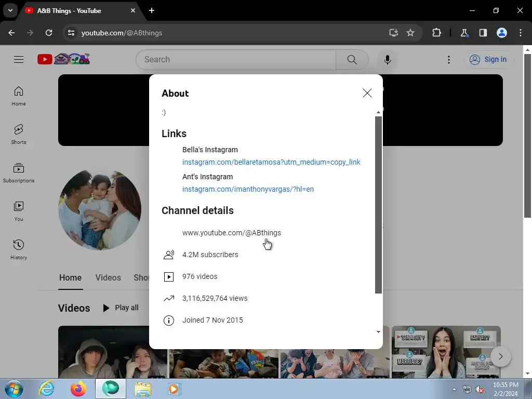The height and width of the screenshot is (399, 532).
Task: Show hidden tray icons arrow
Action: coord(454,389)
